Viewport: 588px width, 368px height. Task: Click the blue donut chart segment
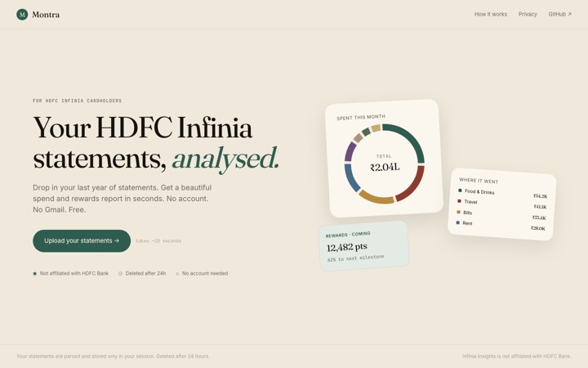coord(351,177)
